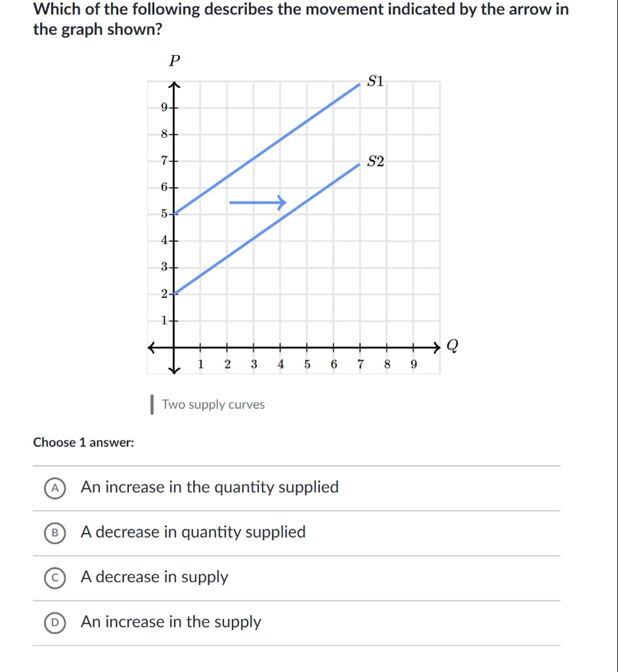Click the 'Two supply curves' caption

point(213,405)
